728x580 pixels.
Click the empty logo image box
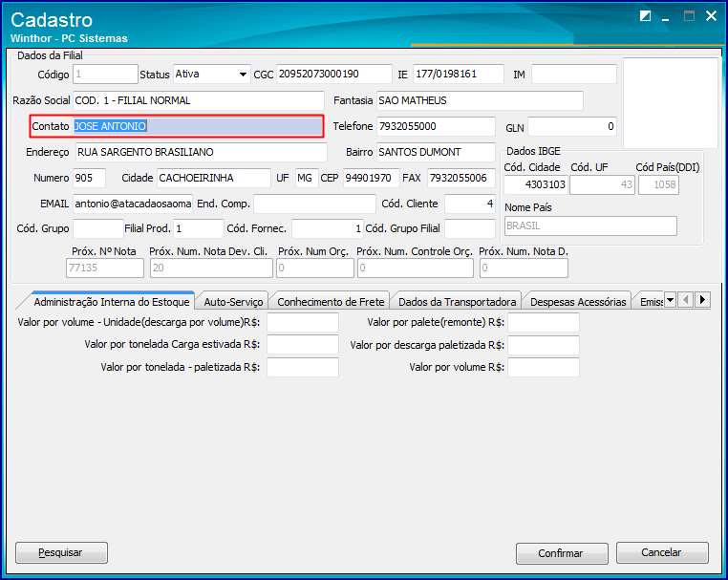click(x=671, y=103)
